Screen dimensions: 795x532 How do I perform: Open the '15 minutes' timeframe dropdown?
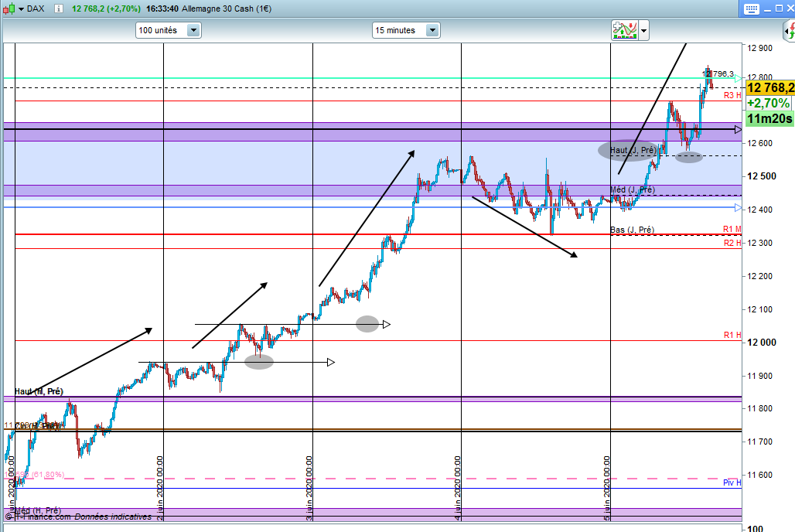click(405, 30)
